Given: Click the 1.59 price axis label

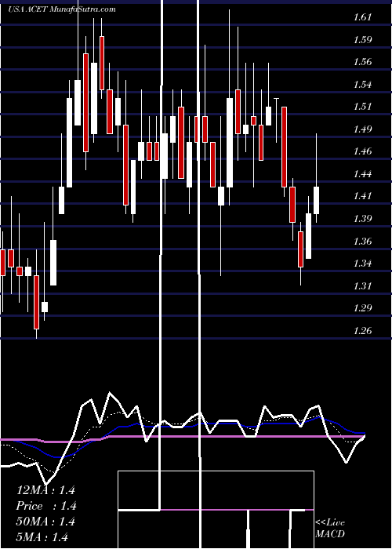Looking at the screenshot, I should [x=362, y=39].
